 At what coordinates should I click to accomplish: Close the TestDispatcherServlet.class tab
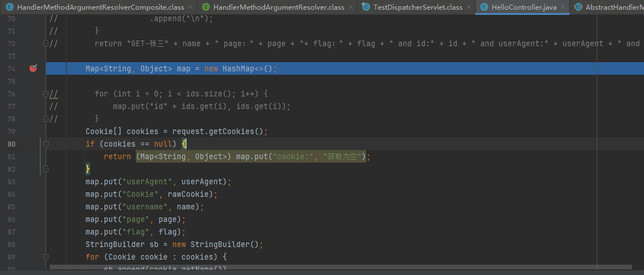[468, 7]
